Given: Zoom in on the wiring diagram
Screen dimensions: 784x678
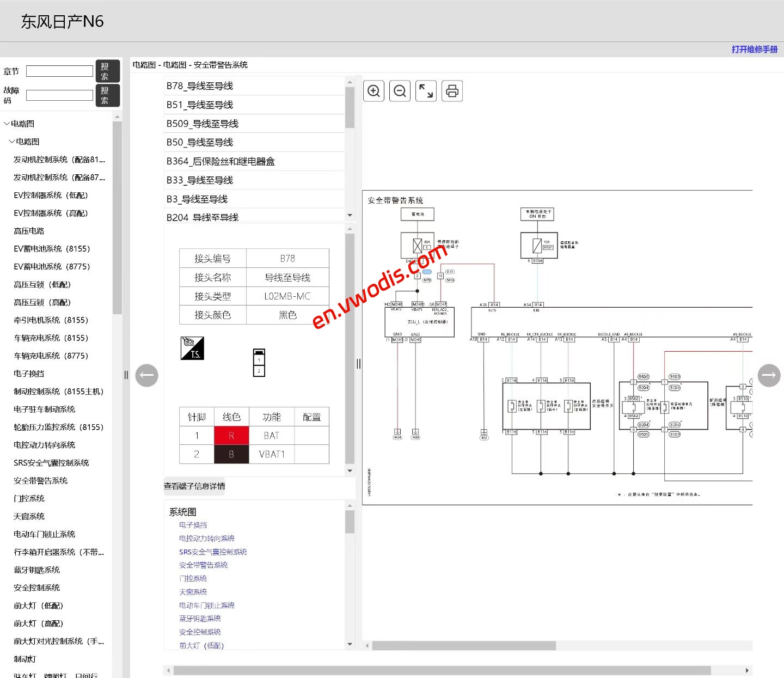Looking at the screenshot, I should (373, 91).
